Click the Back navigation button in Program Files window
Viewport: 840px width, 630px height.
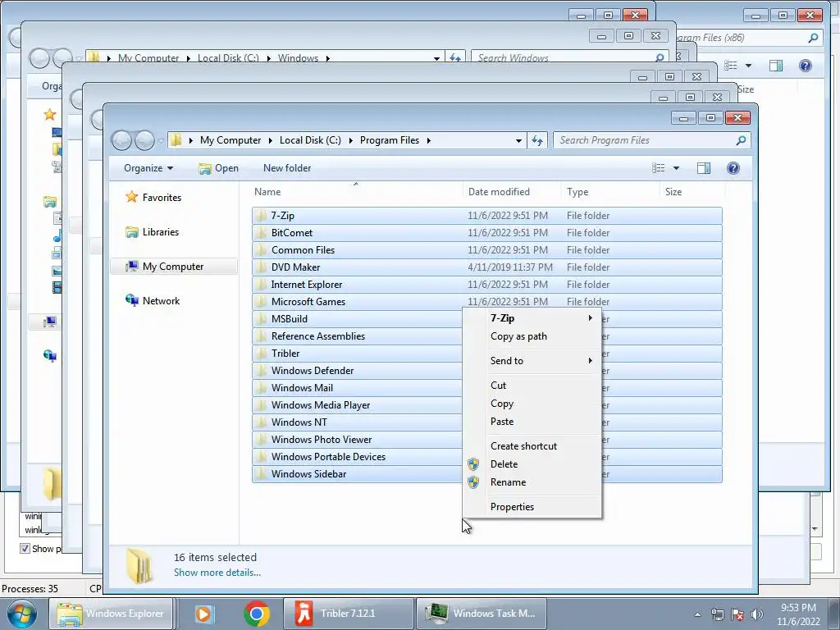pyautogui.click(x=122, y=140)
